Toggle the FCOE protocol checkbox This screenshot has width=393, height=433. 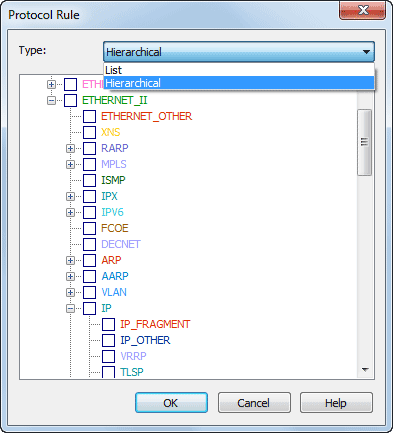click(89, 228)
